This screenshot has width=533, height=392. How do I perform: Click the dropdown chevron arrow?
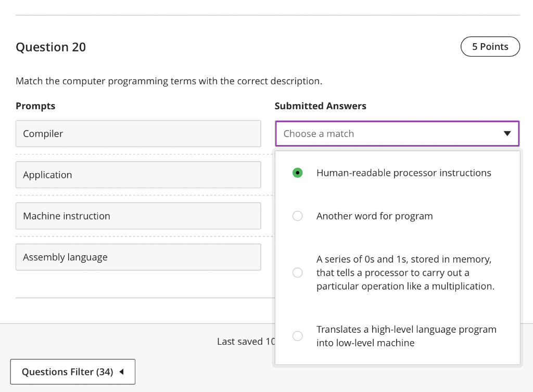[x=507, y=134]
